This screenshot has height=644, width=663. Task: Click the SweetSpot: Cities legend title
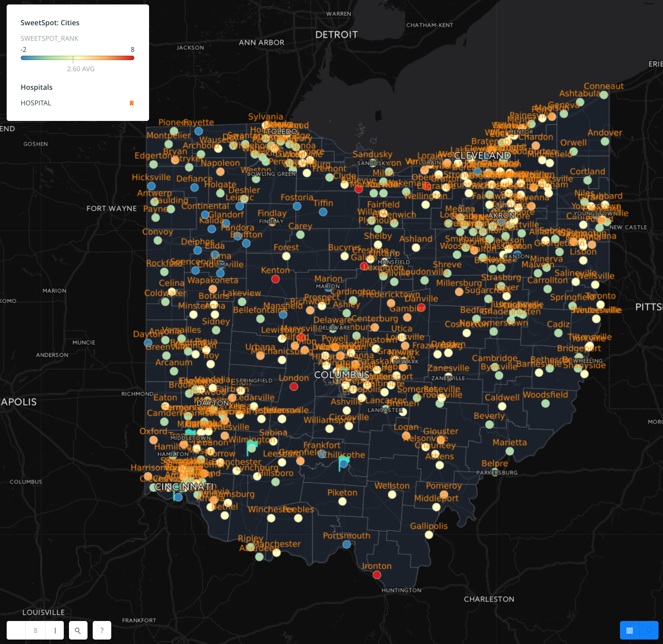[x=50, y=23]
